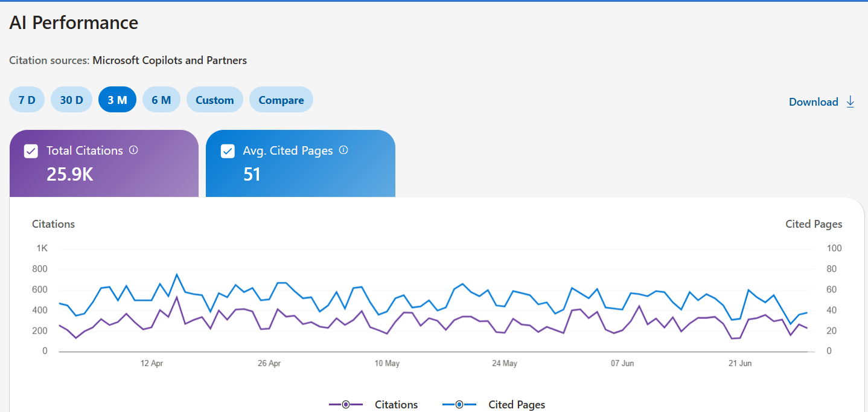The image size is (868, 412).
Task: Select the 7 D time range
Action: pos(27,100)
